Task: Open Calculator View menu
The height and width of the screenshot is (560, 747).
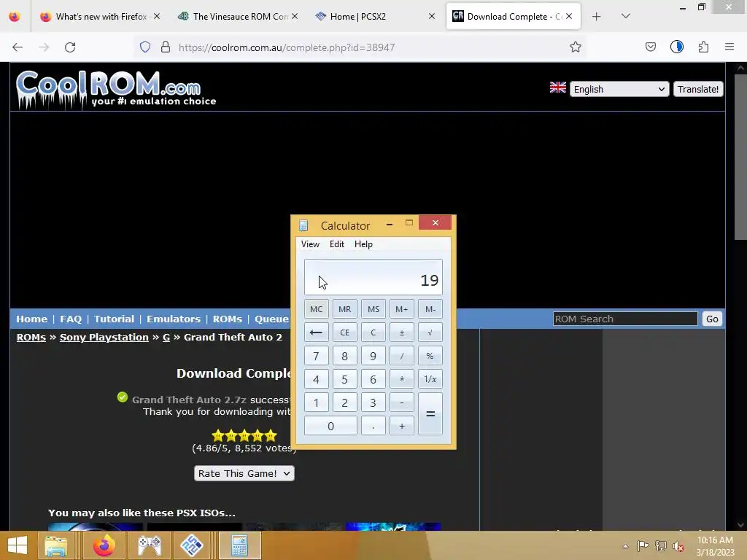Action: pyautogui.click(x=310, y=244)
